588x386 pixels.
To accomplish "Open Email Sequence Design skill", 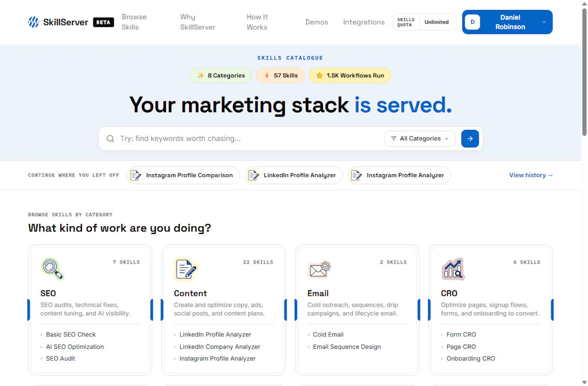I will pyautogui.click(x=347, y=347).
